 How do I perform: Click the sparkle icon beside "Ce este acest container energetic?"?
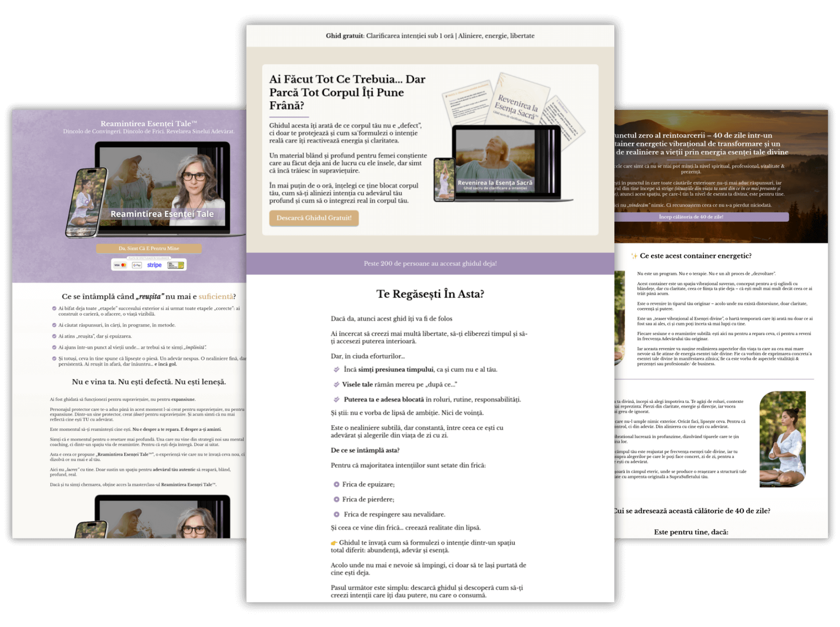point(634,256)
